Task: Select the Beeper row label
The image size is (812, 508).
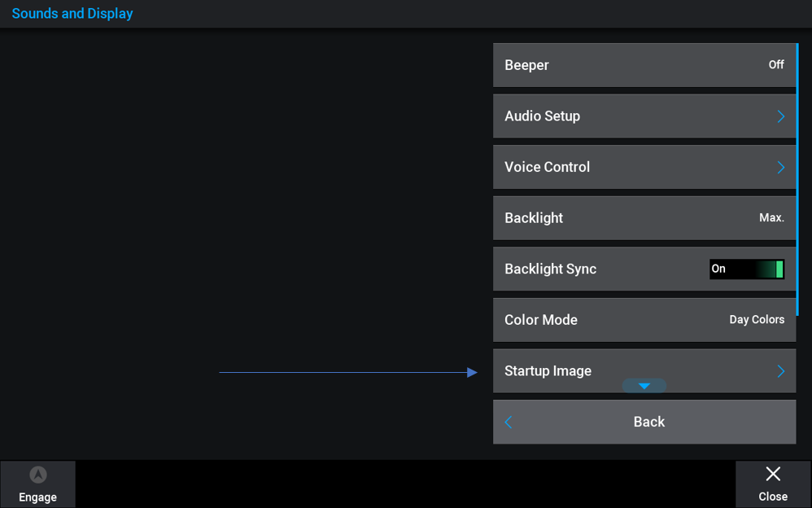Action: pos(526,65)
